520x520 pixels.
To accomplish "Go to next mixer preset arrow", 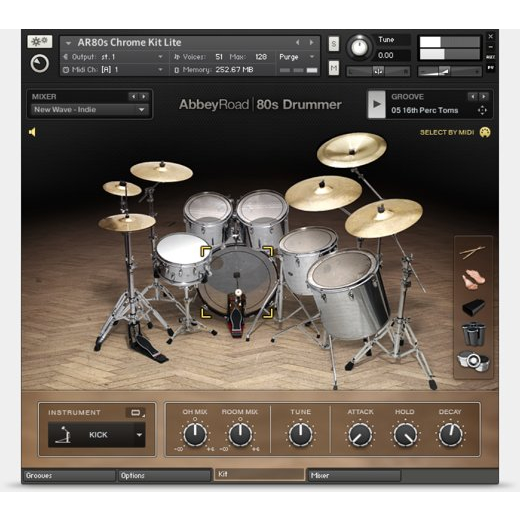I will point(144,97).
